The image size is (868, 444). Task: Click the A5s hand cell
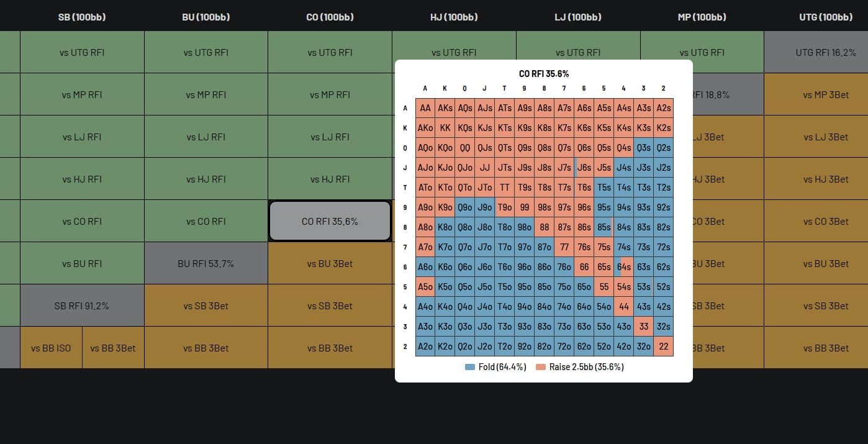click(x=604, y=107)
